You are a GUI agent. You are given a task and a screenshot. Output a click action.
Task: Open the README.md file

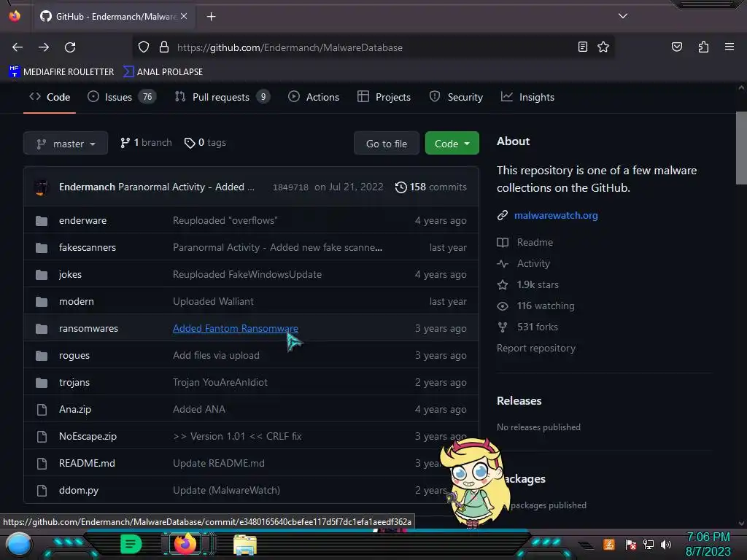pos(87,463)
